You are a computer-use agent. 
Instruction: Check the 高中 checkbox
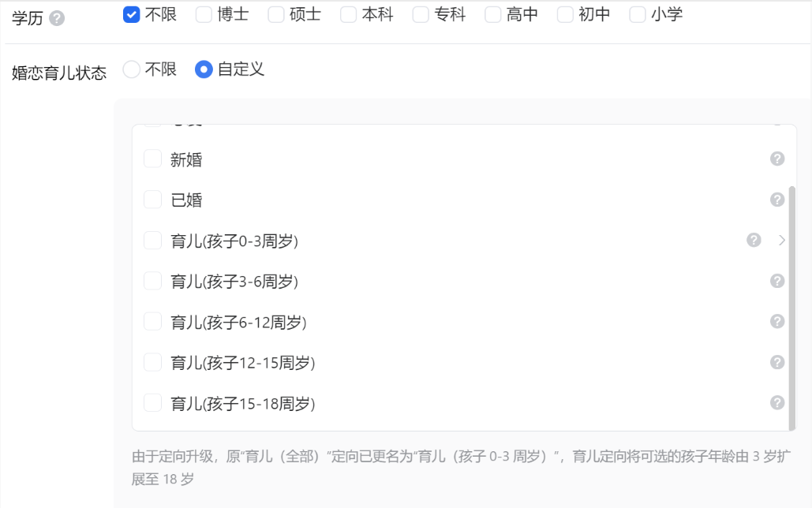tap(492, 13)
